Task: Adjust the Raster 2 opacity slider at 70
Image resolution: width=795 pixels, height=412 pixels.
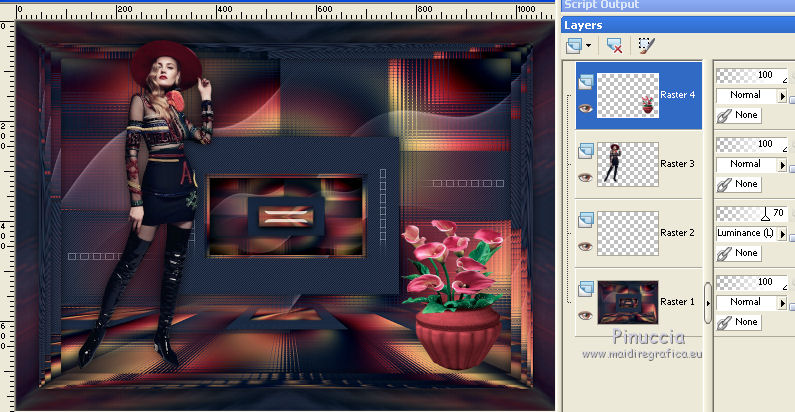Action: tap(752, 213)
